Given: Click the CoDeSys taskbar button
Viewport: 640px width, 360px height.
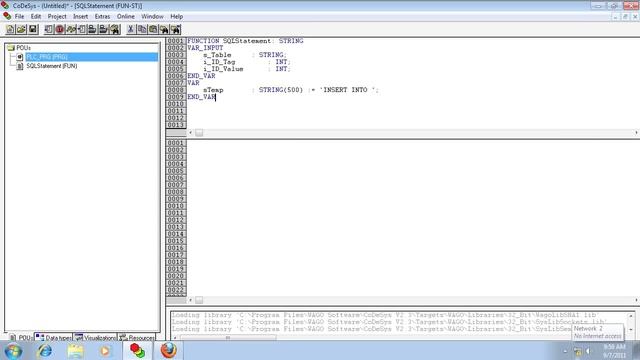Looking at the screenshot, I should tap(138, 351).
